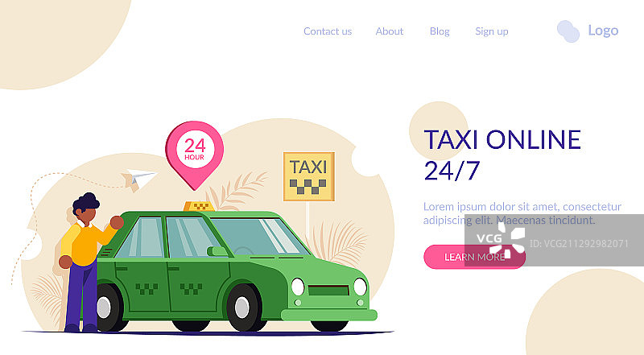Click the taxi windshield
Viewport: 644px width, 355px height.
click(x=260, y=237)
